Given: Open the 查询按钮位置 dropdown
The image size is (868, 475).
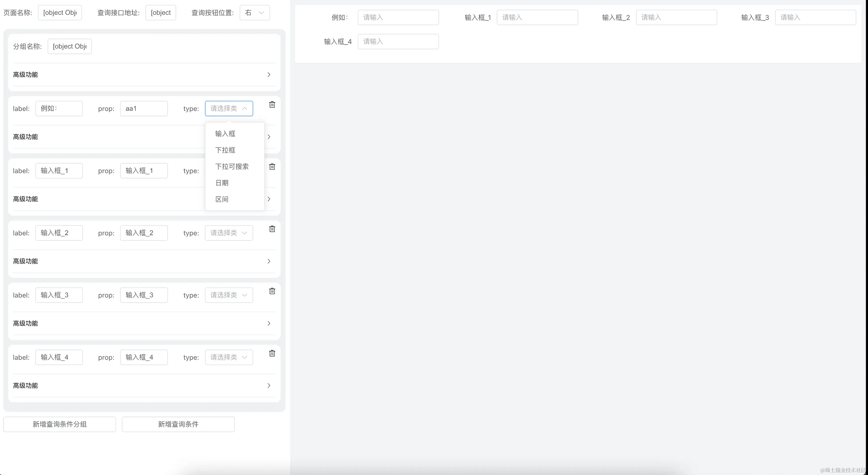Looking at the screenshot, I should coord(254,13).
